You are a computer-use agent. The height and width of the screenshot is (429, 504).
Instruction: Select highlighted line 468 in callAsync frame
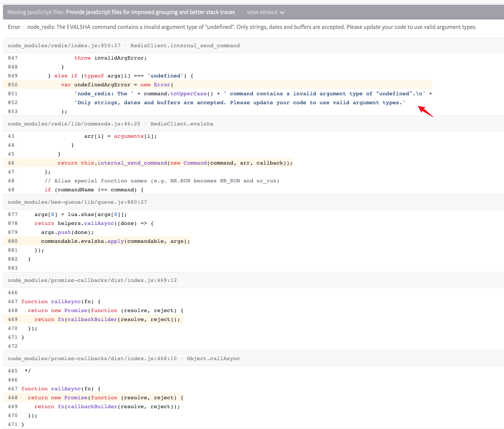106,398
